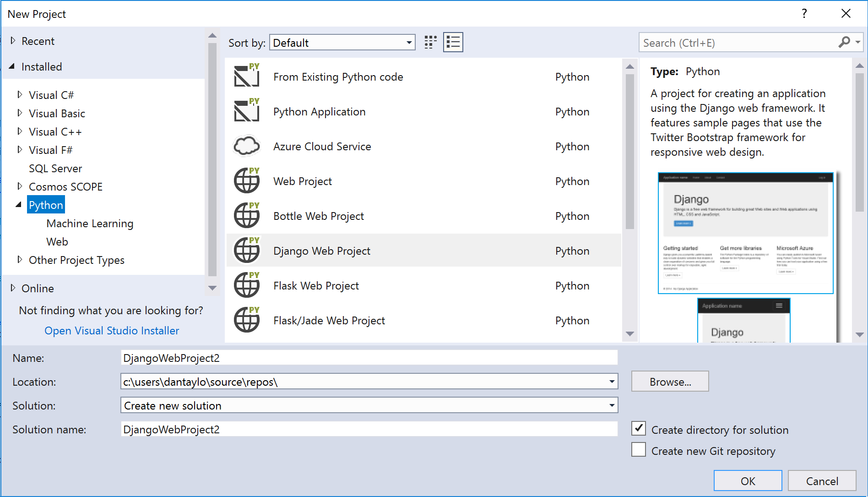
Task: Click the Django preview thumbnail
Action: pyautogui.click(x=745, y=233)
